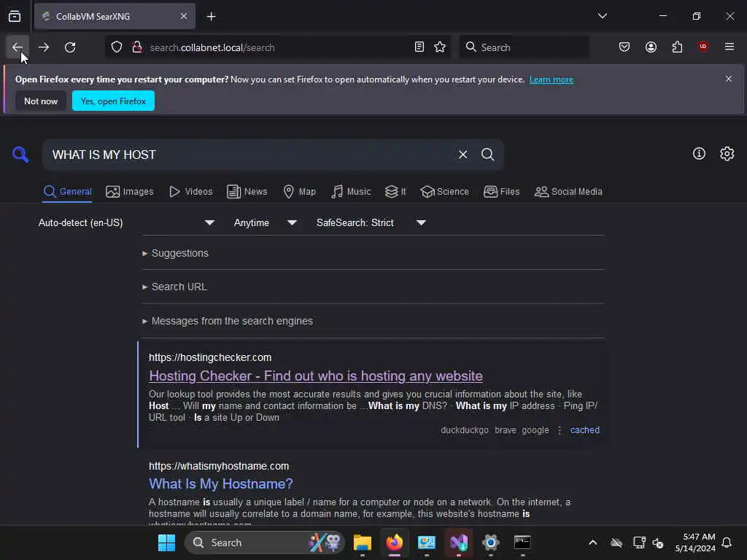Image resolution: width=747 pixels, height=560 pixels.
Task: Switch to News category tab
Action: point(247,192)
